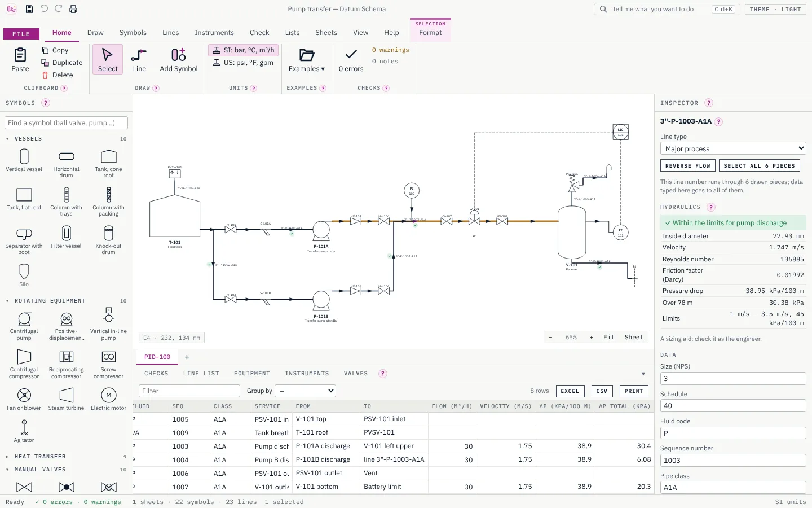812x508 pixels.
Task: Choose the Fan or blower symbol
Action: click(x=24, y=399)
